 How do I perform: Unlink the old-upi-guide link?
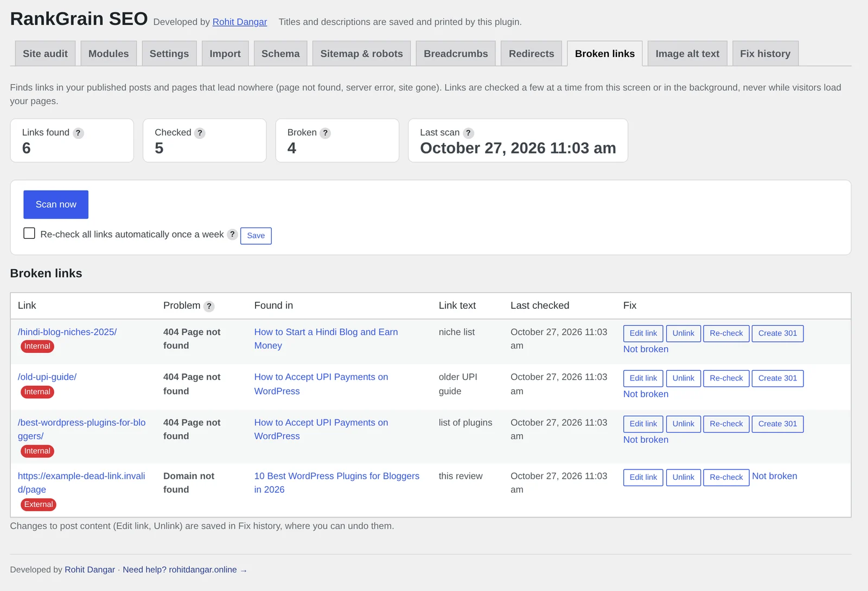click(684, 378)
